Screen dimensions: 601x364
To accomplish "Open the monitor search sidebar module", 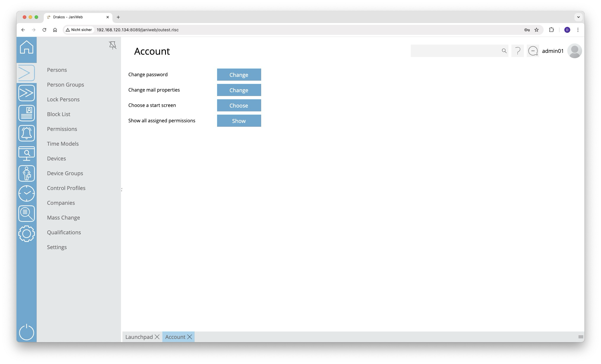I will click(x=27, y=153).
